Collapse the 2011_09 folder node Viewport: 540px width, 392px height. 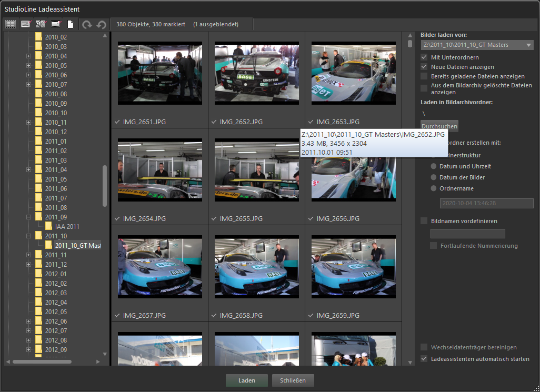coord(29,217)
